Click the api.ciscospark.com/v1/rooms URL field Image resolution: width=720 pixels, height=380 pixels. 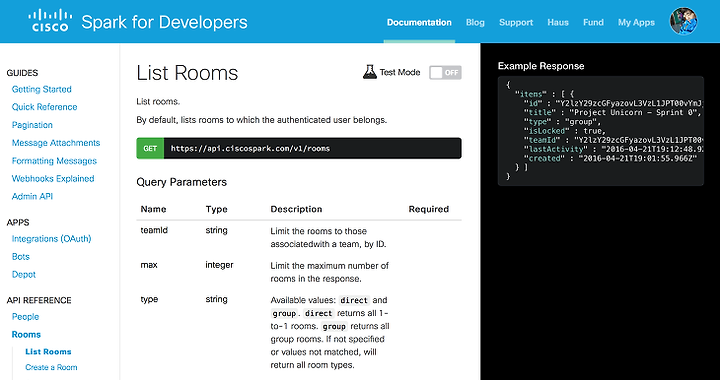(312, 148)
